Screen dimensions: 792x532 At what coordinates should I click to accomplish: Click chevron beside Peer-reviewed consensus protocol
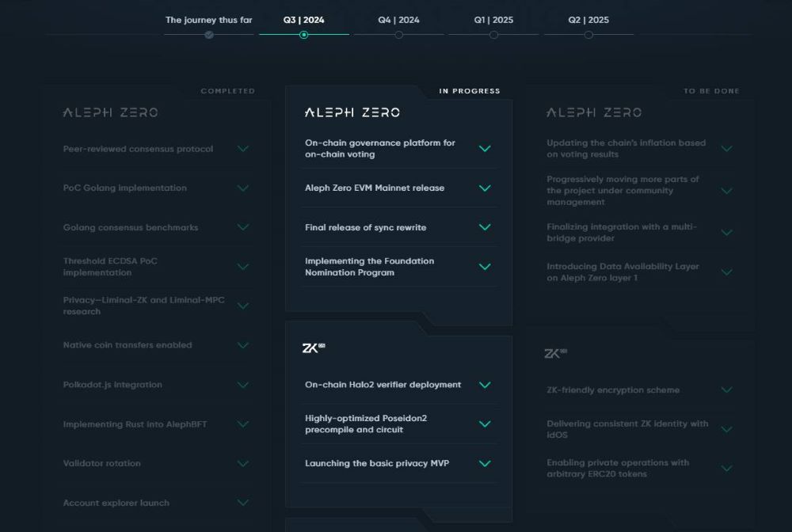pyautogui.click(x=243, y=149)
